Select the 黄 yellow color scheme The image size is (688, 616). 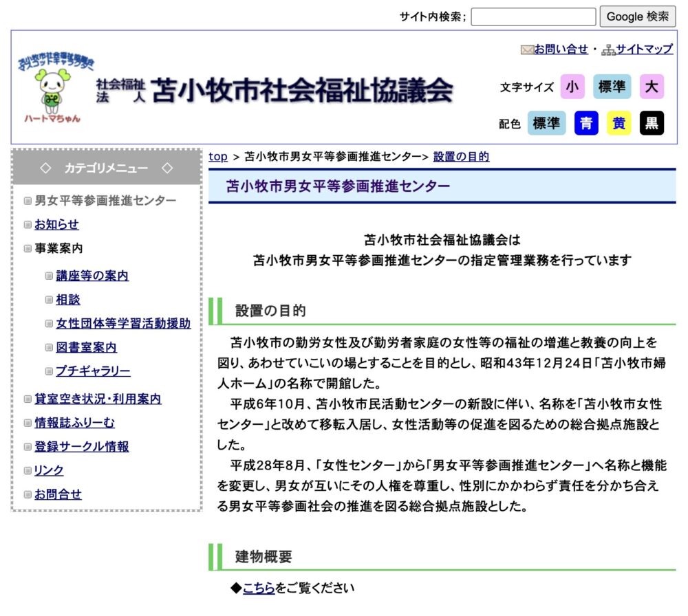(x=619, y=123)
